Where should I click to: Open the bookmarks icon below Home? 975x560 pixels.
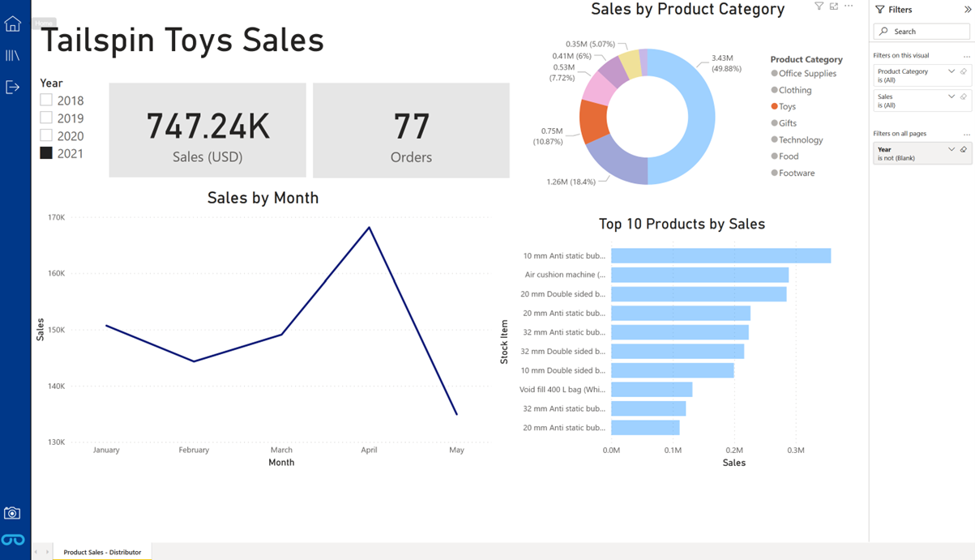(x=12, y=55)
